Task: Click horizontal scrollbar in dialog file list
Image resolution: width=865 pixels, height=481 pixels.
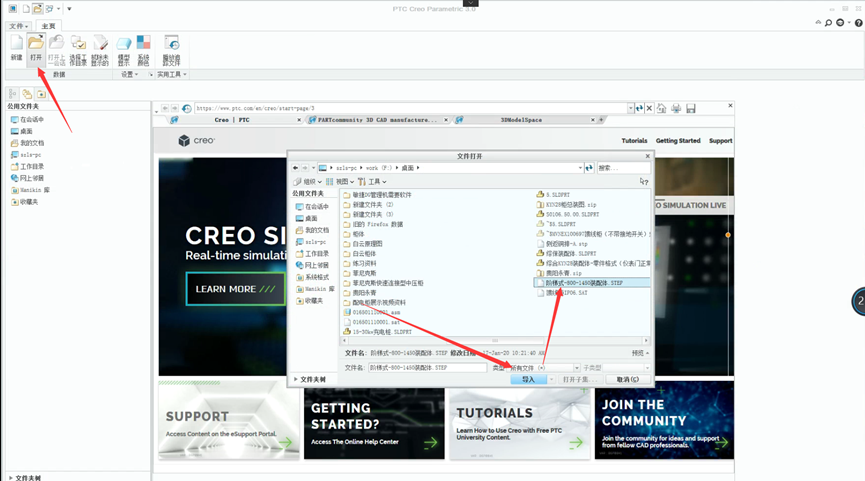Action: pos(495,340)
